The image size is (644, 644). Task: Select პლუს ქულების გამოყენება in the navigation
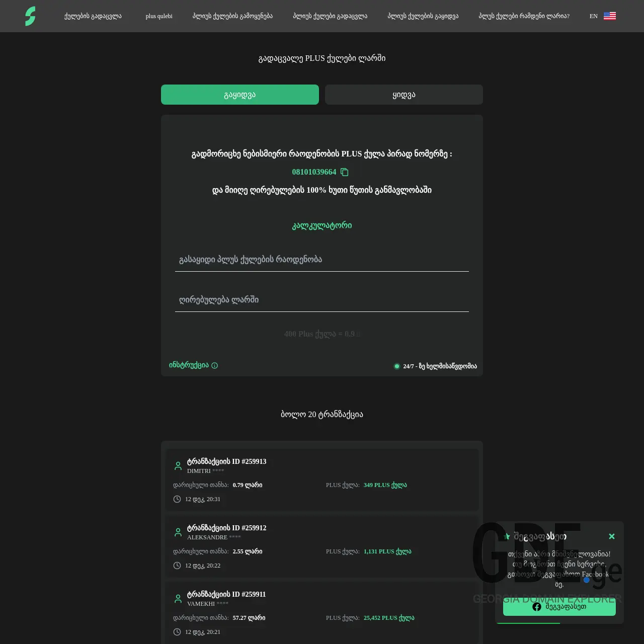[x=231, y=16]
